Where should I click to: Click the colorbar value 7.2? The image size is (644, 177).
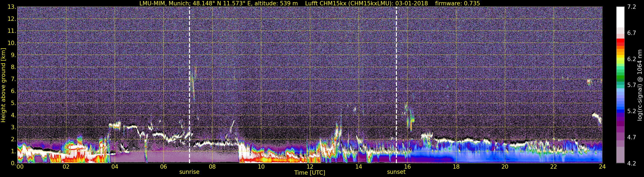point(632,7)
